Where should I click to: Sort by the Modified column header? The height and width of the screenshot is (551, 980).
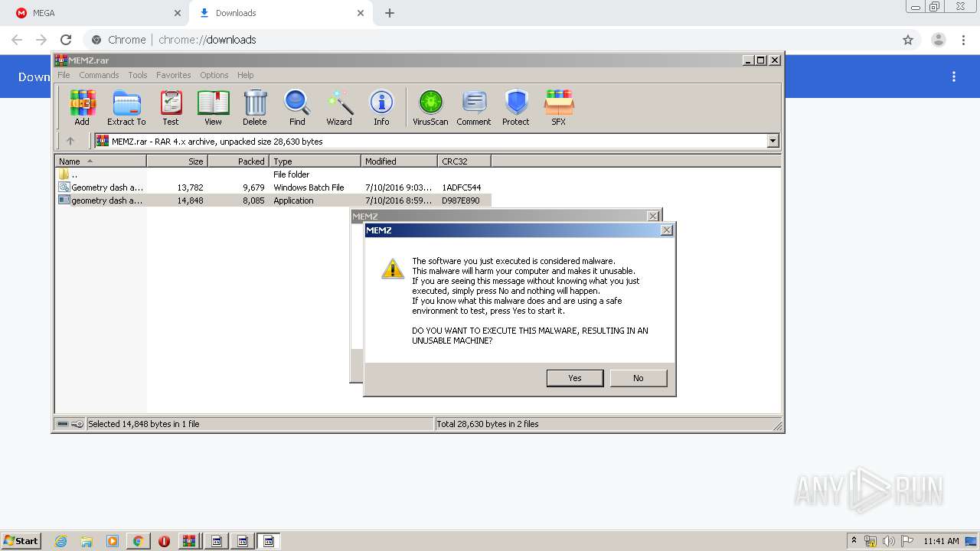399,161
